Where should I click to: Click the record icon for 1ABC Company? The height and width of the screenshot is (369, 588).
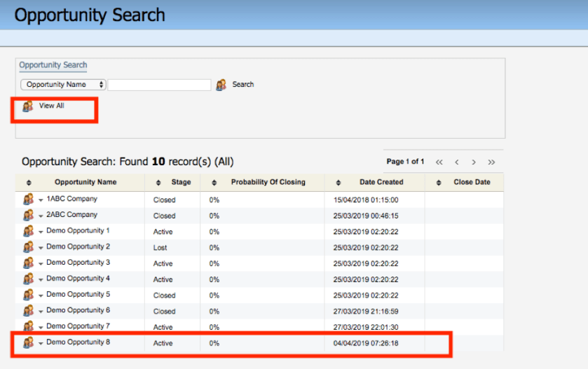pyautogui.click(x=28, y=200)
